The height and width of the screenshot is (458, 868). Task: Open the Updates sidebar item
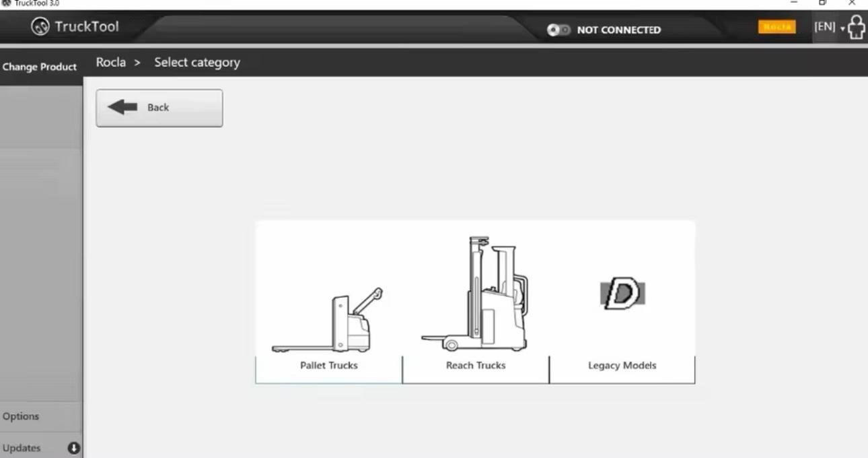pyautogui.click(x=22, y=448)
